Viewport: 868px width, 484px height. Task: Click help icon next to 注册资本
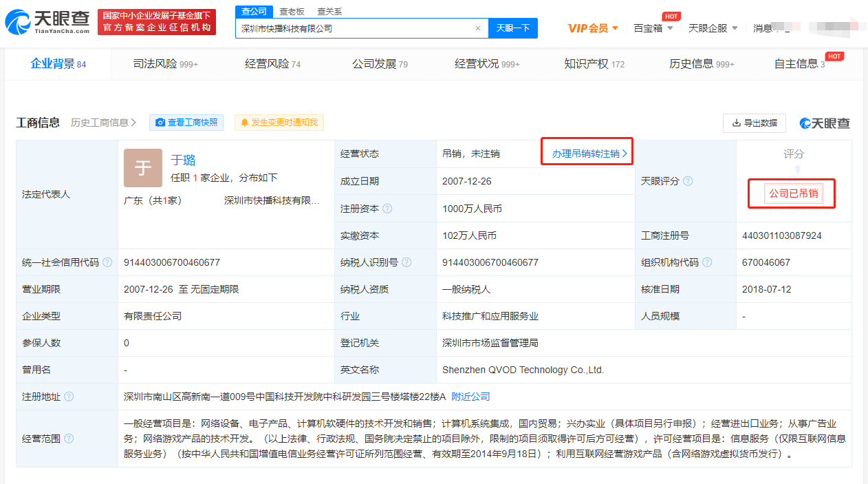pos(387,209)
